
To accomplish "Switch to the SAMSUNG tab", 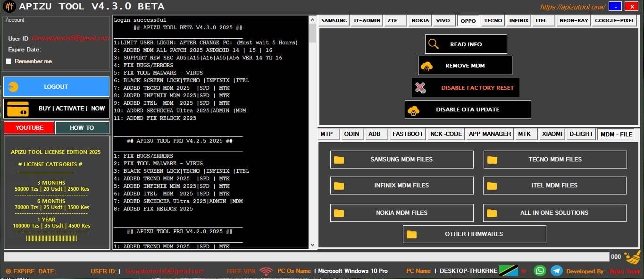I will pos(334,21).
